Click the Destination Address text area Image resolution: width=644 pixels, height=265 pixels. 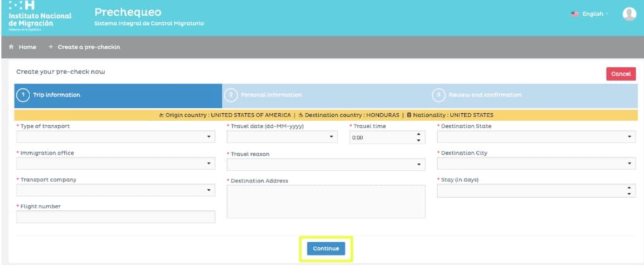coord(326,201)
